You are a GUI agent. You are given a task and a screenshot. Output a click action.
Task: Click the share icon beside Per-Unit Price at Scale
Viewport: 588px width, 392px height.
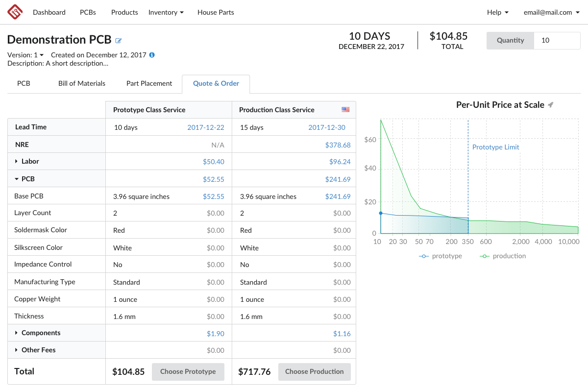pyautogui.click(x=551, y=104)
